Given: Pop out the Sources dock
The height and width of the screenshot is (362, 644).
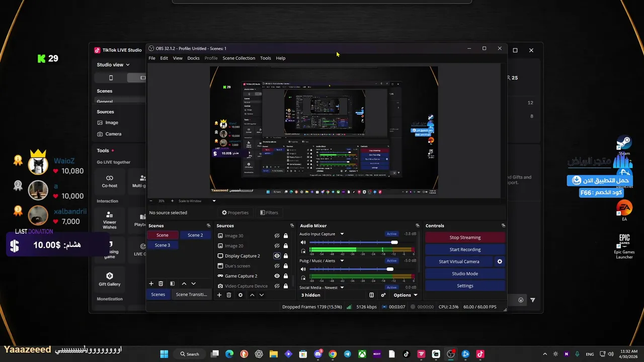Looking at the screenshot, I should pos(292,226).
